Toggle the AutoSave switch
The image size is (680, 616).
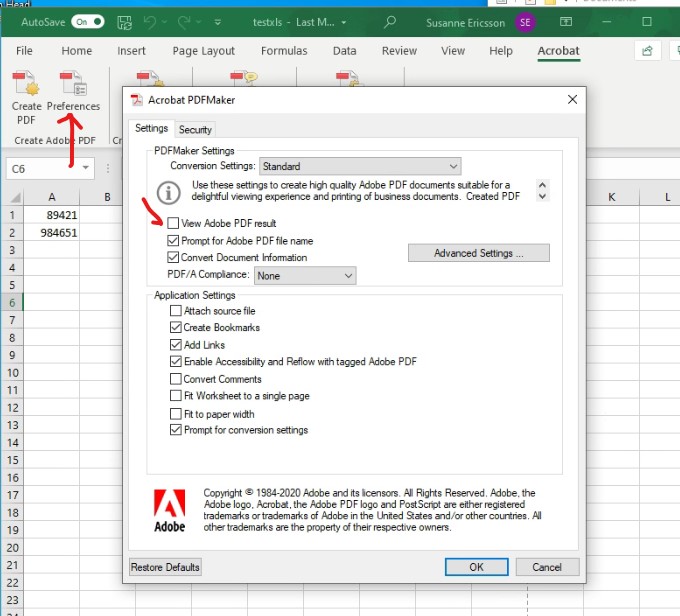87,21
